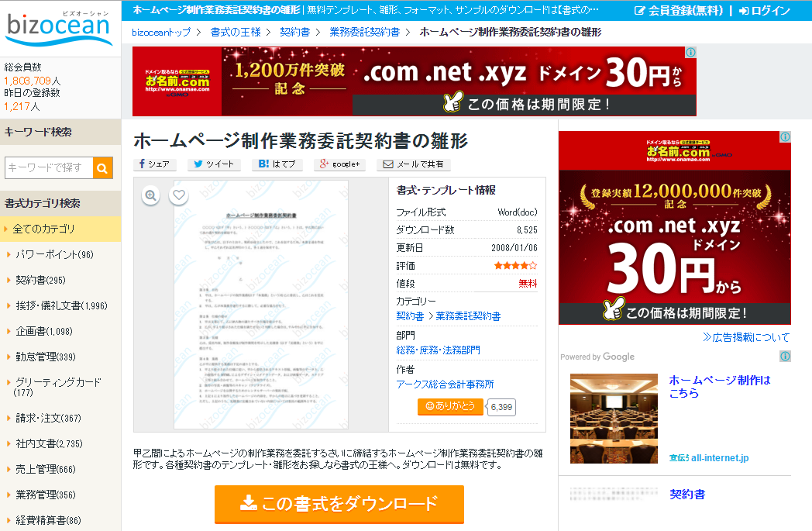Click the document preview thumbnail
Viewport: 812px width, 531px height.
click(x=261, y=305)
